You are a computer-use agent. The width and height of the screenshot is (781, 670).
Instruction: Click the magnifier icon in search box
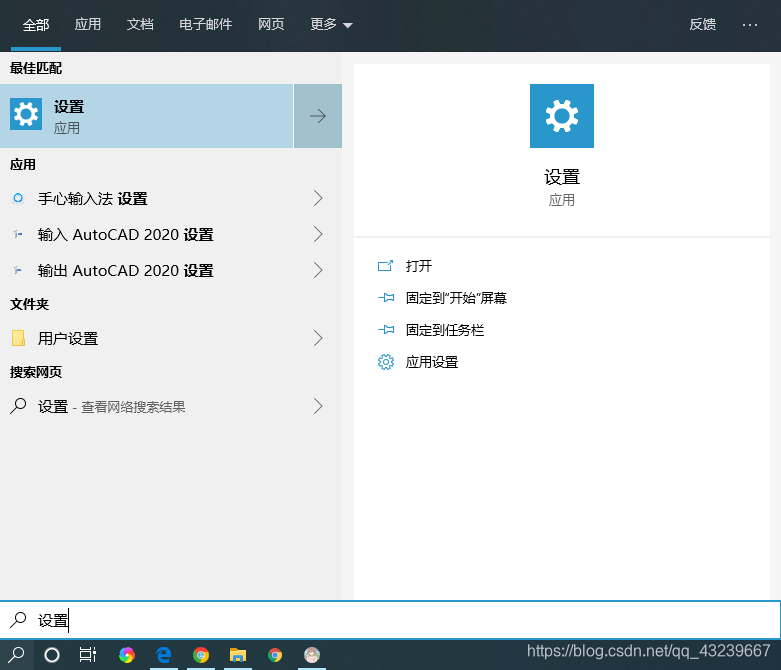pos(18,620)
